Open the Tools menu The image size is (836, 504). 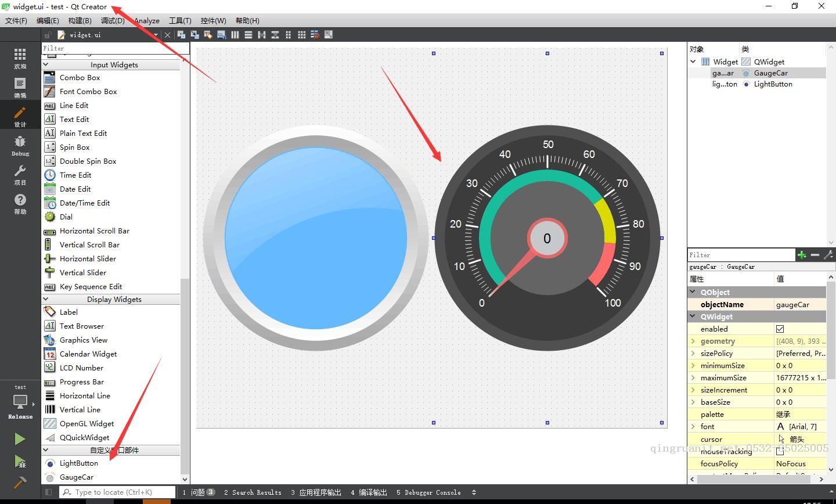(180, 21)
